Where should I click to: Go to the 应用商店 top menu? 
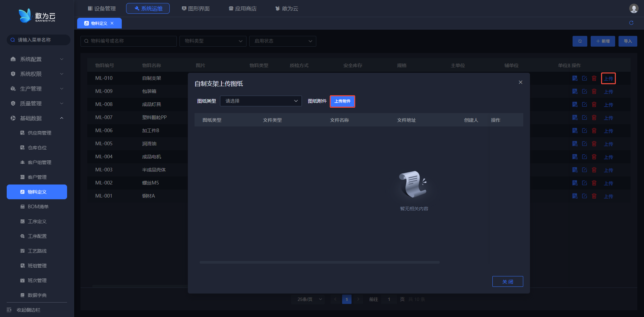tap(243, 8)
